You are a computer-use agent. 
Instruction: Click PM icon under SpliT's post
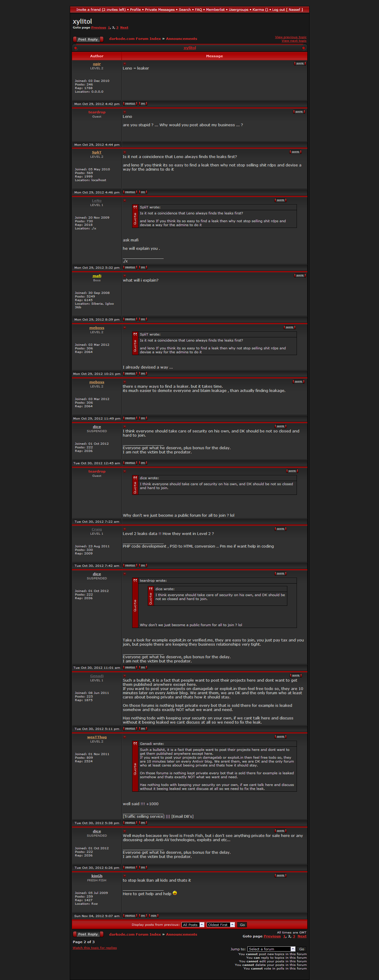tap(143, 192)
